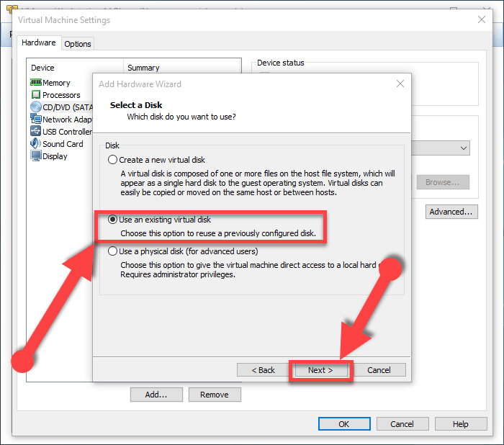Viewport: 504px width, 445px height.
Task: Select Create a new virtual disk
Action: (112, 160)
